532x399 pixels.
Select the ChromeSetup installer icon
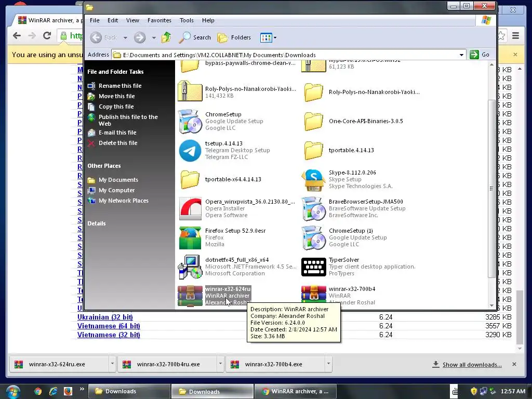190,121
